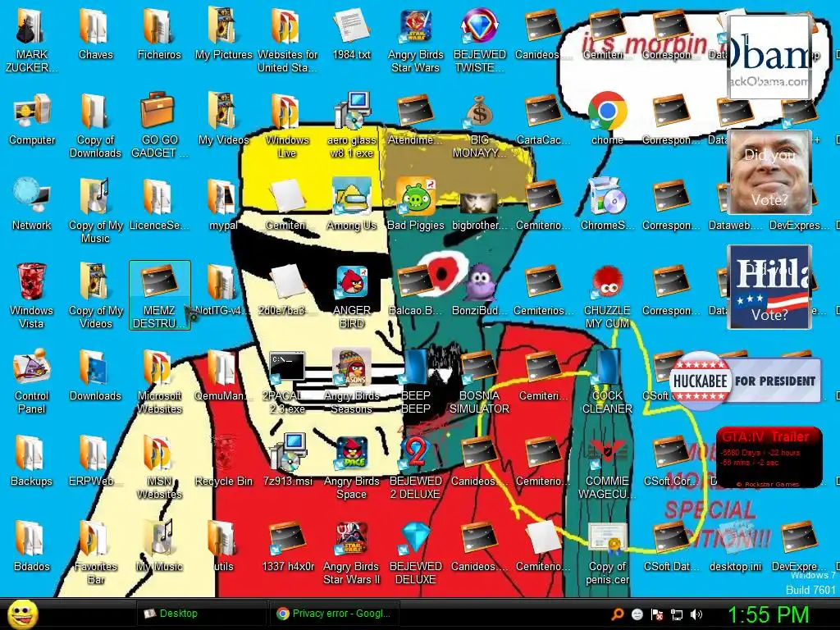
Task: Click the GTA:IV Trailer countdown gadget
Action: [x=769, y=457]
